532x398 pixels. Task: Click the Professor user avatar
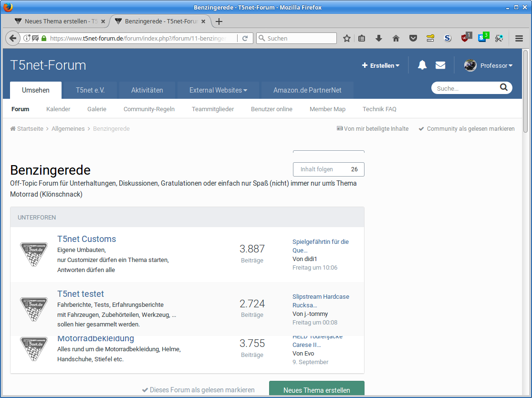(x=470, y=65)
